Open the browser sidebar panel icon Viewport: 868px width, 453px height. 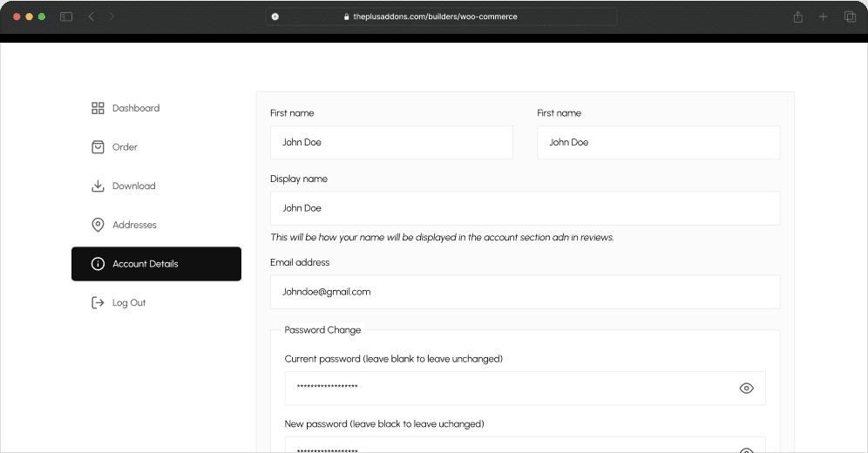tap(66, 17)
